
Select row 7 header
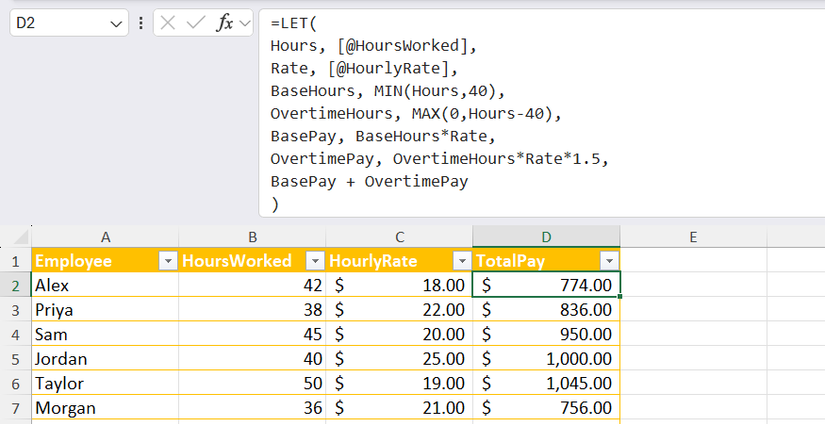click(x=16, y=408)
